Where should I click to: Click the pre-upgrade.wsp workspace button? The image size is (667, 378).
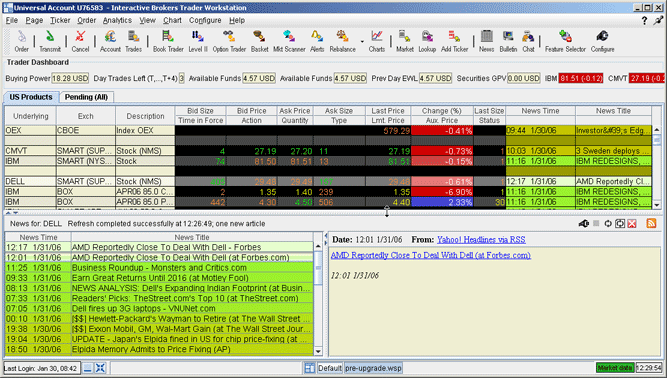click(x=373, y=368)
